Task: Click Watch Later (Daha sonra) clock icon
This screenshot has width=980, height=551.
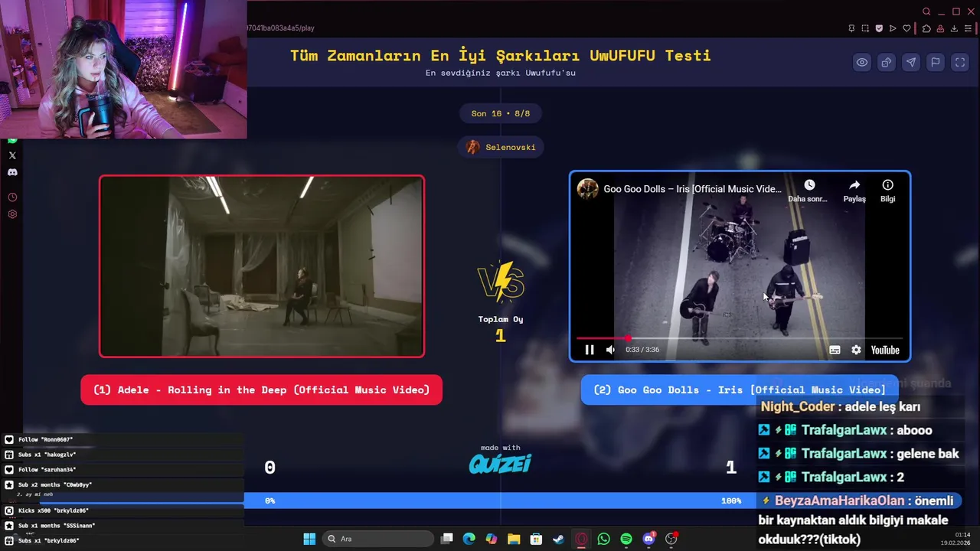Action: click(809, 185)
